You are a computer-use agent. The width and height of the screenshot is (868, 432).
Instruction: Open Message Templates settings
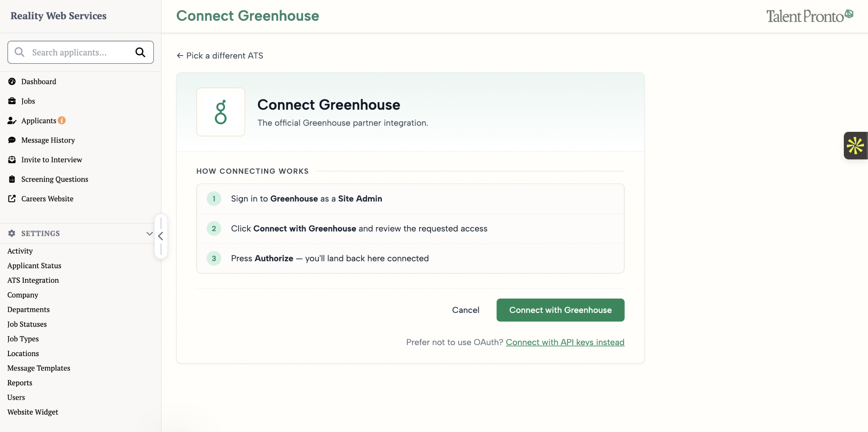[39, 368]
